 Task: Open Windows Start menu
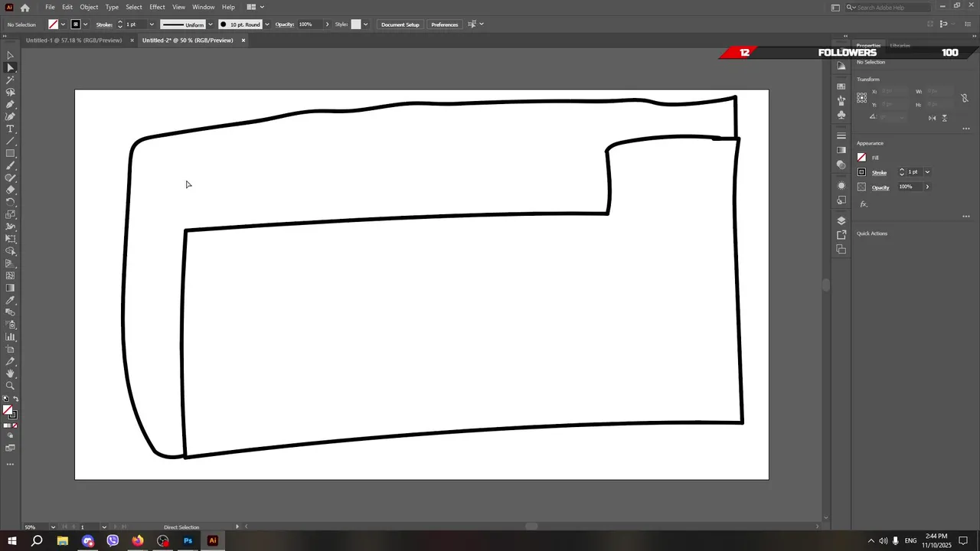point(11,541)
